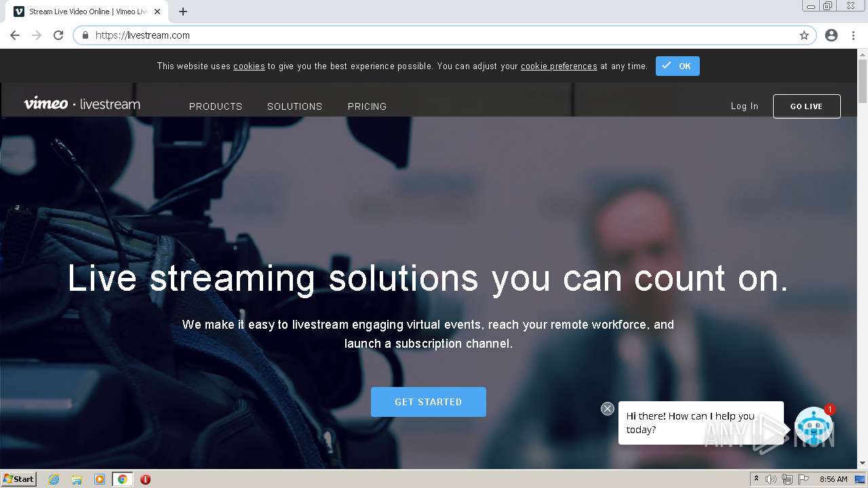View site info via the padlock icon
The image size is (868, 488).
pos(85,35)
